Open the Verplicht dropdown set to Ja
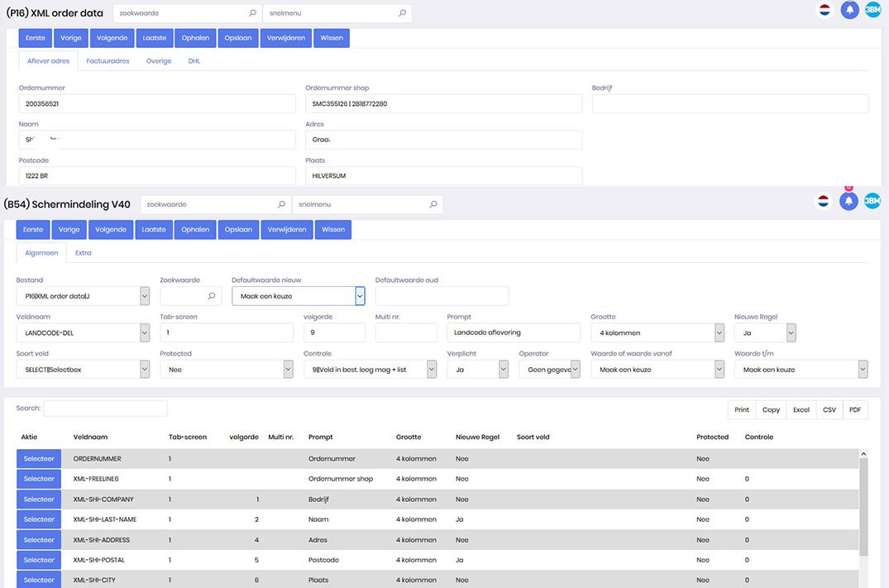Screen dimensions: 889x588 coord(503,370)
